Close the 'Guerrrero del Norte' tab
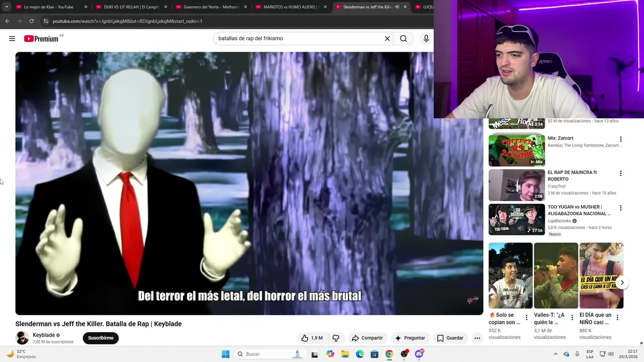 click(x=246, y=7)
